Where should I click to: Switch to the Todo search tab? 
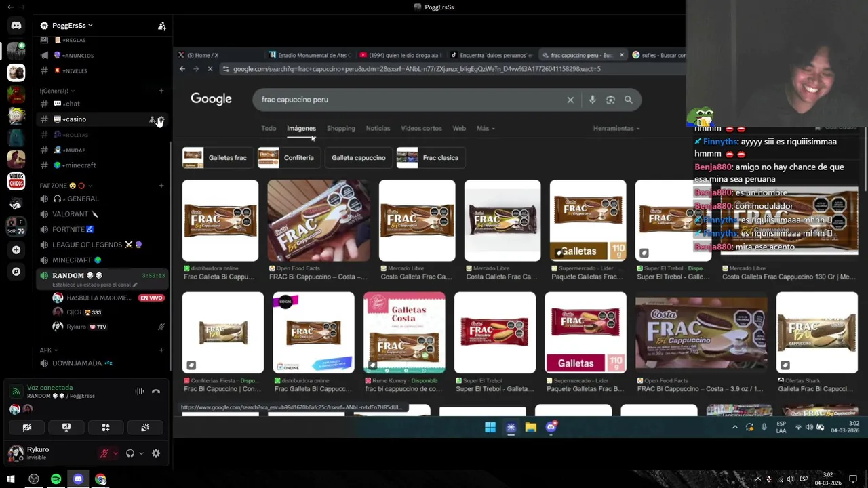pyautogui.click(x=269, y=128)
